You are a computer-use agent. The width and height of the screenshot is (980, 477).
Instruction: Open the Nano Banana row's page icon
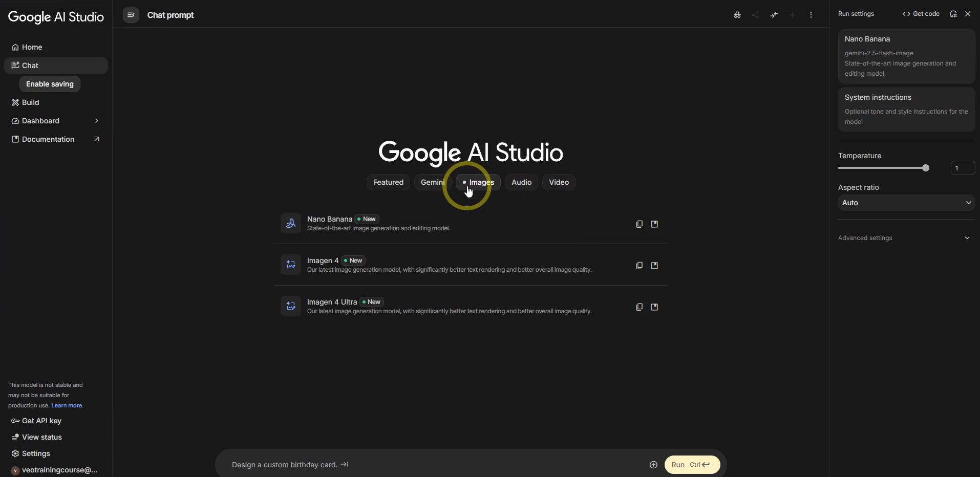tap(654, 224)
